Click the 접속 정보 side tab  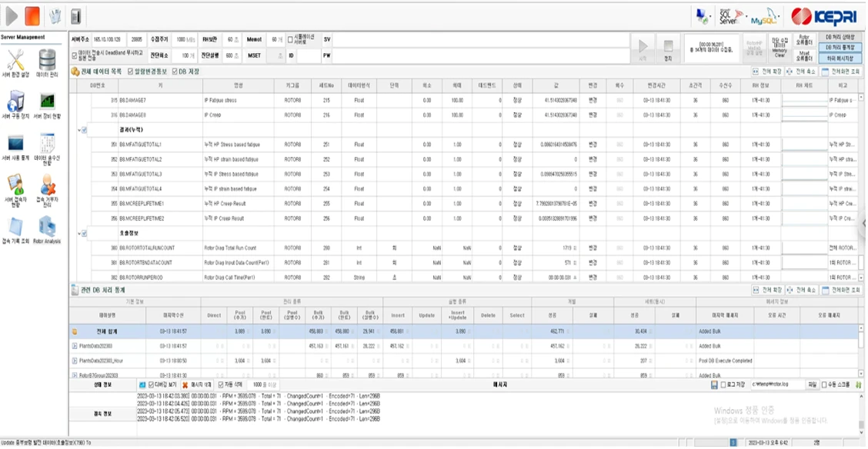(x=102, y=413)
